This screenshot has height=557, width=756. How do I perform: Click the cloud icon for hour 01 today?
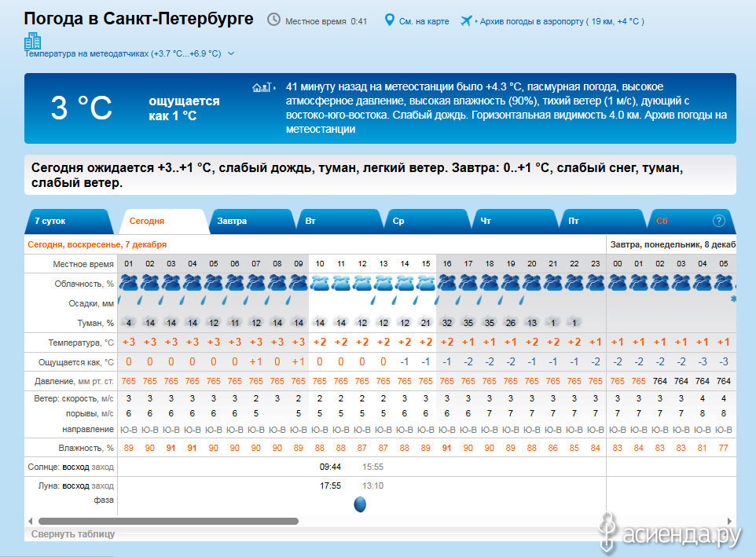click(x=128, y=283)
